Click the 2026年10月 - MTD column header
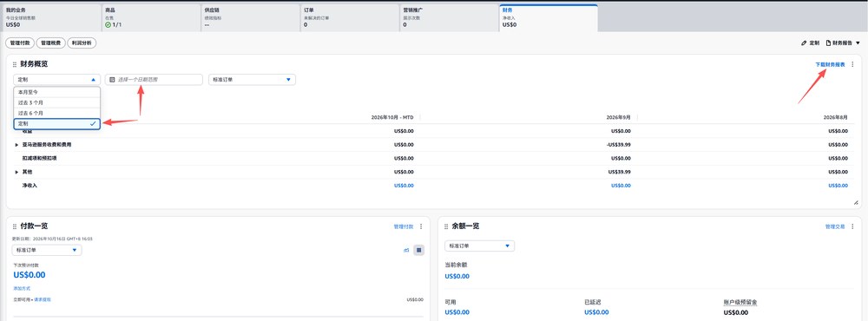This screenshot has width=868, height=321. (392, 117)
